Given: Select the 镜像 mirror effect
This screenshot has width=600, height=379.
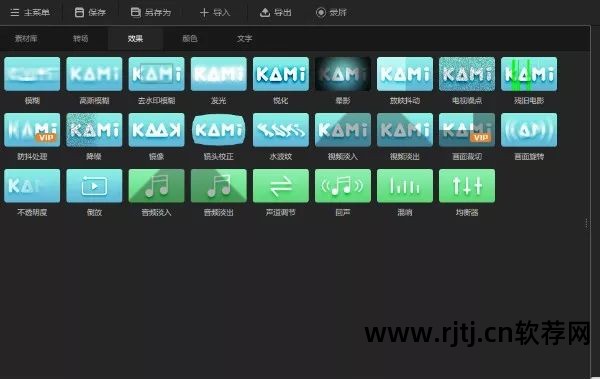Looking at the screenshot, I should click(x=156, y=130).
